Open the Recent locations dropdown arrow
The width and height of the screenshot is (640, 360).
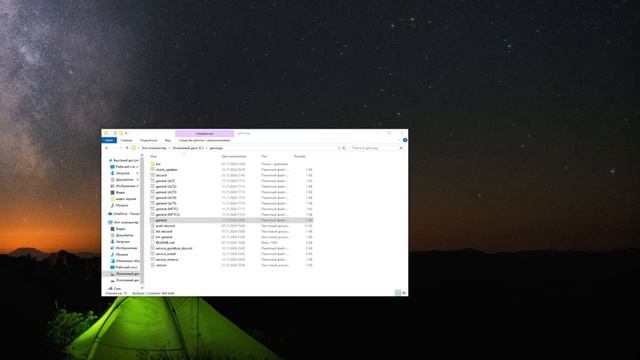(120, 148)
